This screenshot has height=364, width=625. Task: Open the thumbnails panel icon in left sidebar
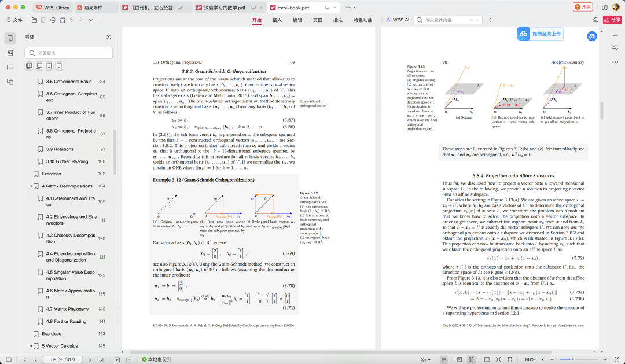tap(10, 53)
